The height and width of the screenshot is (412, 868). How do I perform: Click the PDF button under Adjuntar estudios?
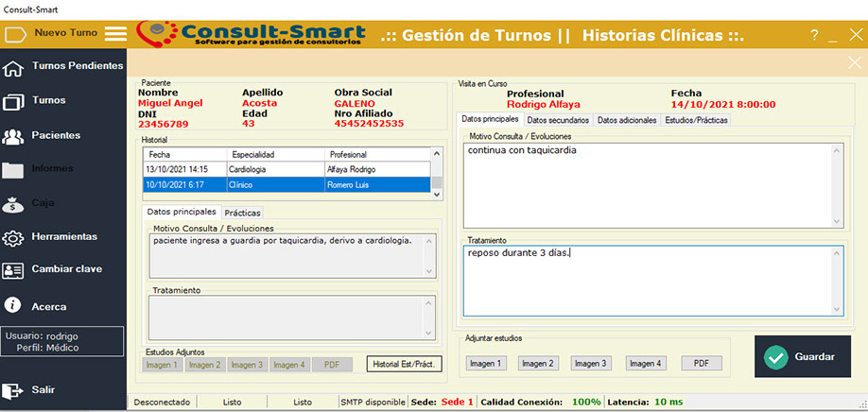pos(701,363)
